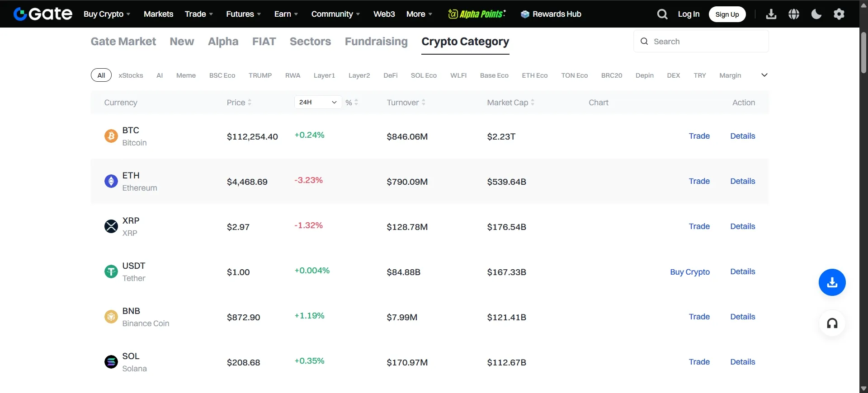The width and height of the screenshot is (868, 393).
Task: Open the Community menu
Action: tap(336, 14)
